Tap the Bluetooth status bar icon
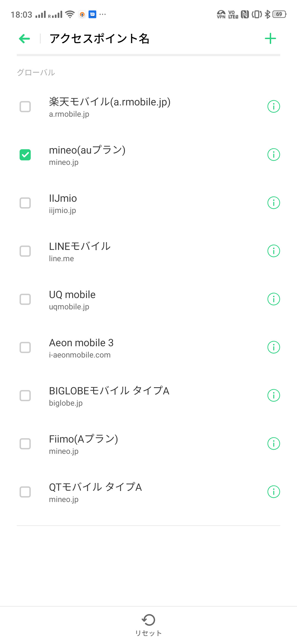 (x=267, y=14)
